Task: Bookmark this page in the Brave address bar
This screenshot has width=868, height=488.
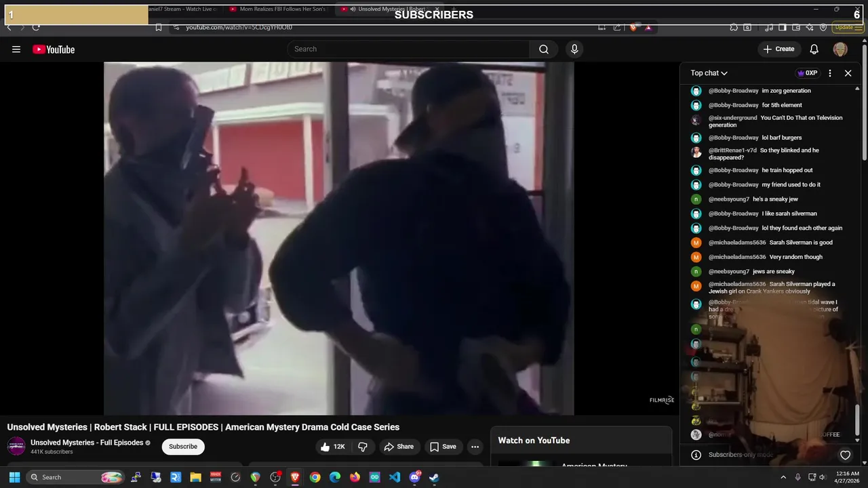Action: point(159,27)
